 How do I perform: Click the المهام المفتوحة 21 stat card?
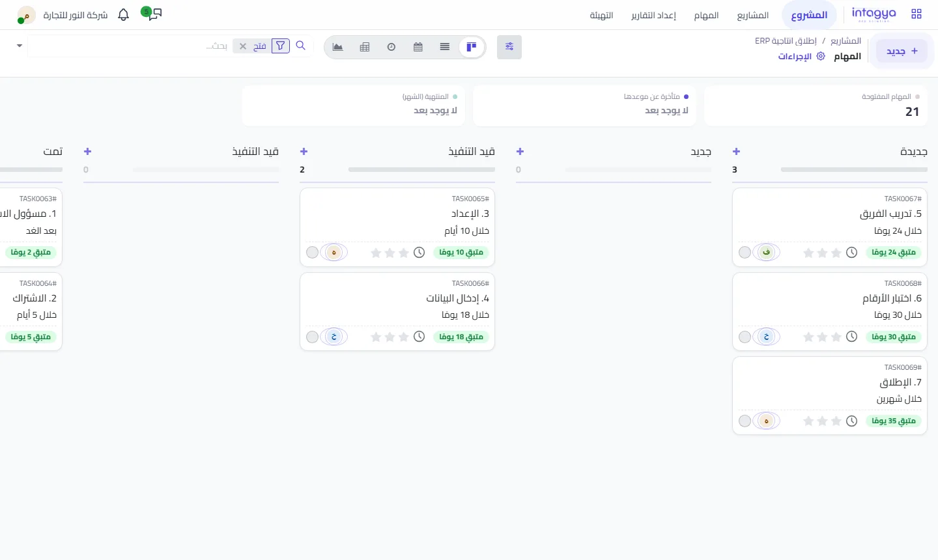click(816, 105)
